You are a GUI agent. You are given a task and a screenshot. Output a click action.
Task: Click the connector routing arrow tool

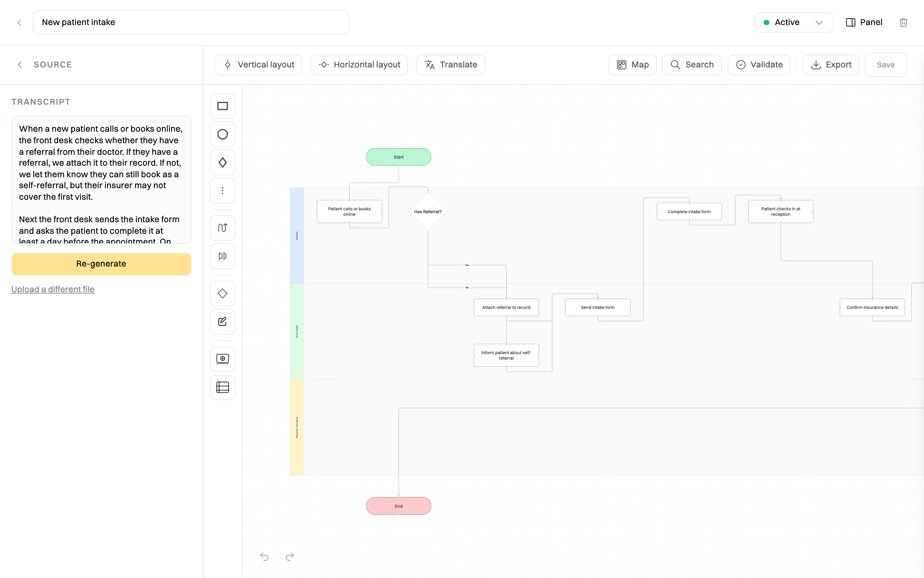pyautogui.click(x=223, y=228)
